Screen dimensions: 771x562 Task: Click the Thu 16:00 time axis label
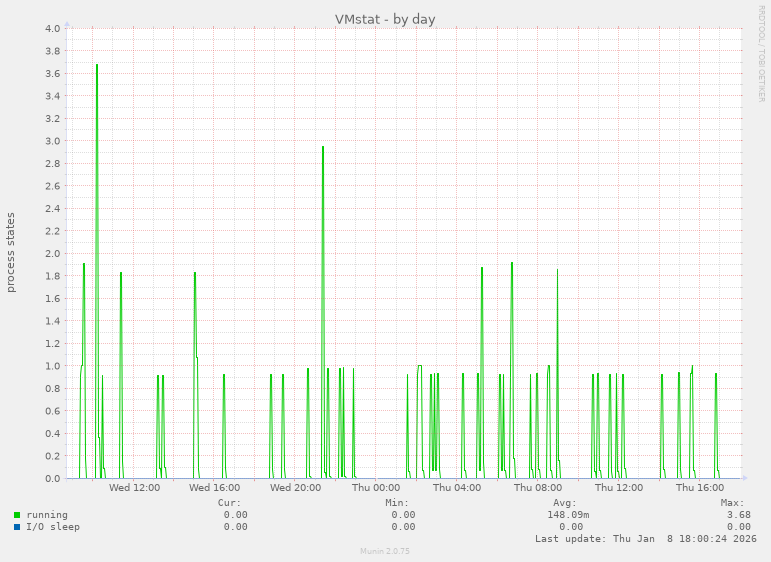[699, 488]
